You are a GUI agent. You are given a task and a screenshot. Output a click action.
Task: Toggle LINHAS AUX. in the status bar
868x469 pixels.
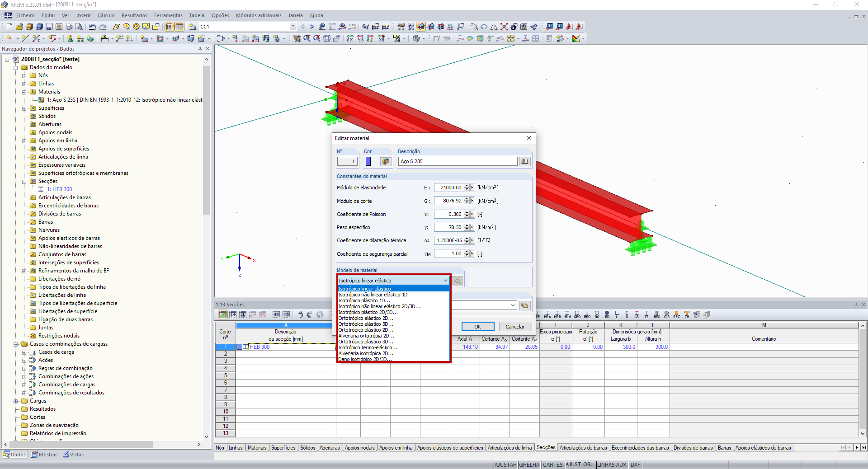point(611,465)
